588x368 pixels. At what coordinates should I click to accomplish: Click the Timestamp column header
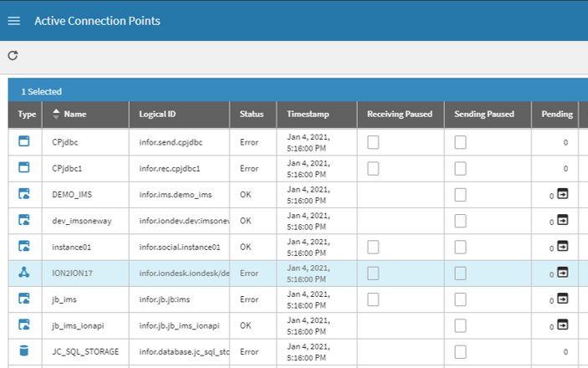click(307, 114)
